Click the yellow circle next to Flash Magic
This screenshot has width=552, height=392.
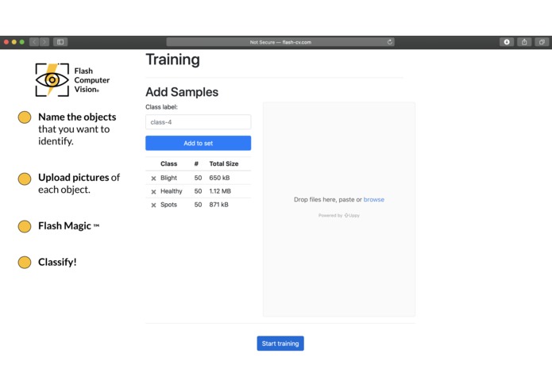[25, 226]
